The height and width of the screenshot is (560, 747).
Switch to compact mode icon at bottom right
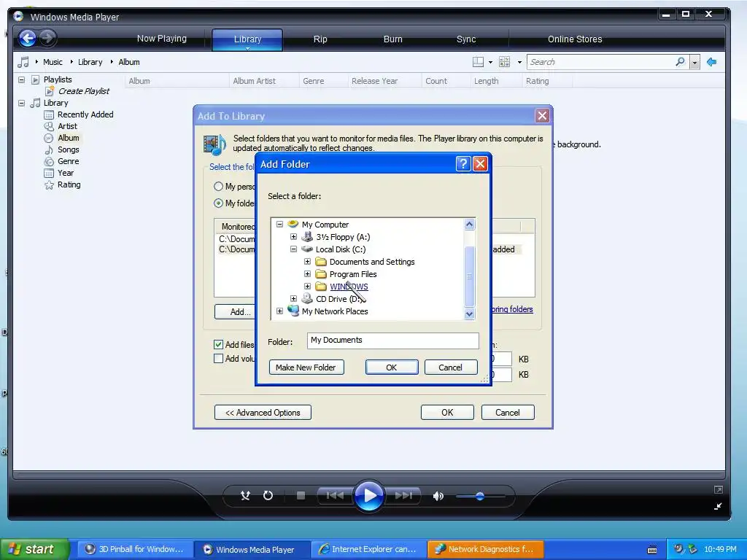tap(718, 506)
